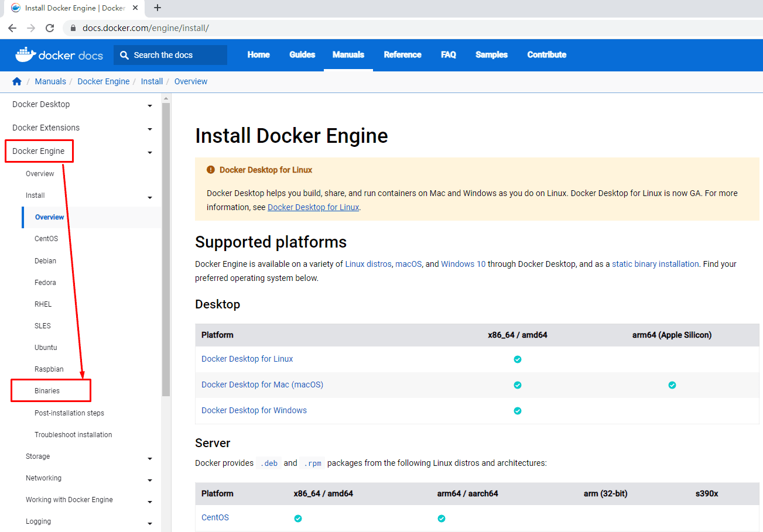
Task: Select the Manuals navigation tab
Action: pos(348,54)
